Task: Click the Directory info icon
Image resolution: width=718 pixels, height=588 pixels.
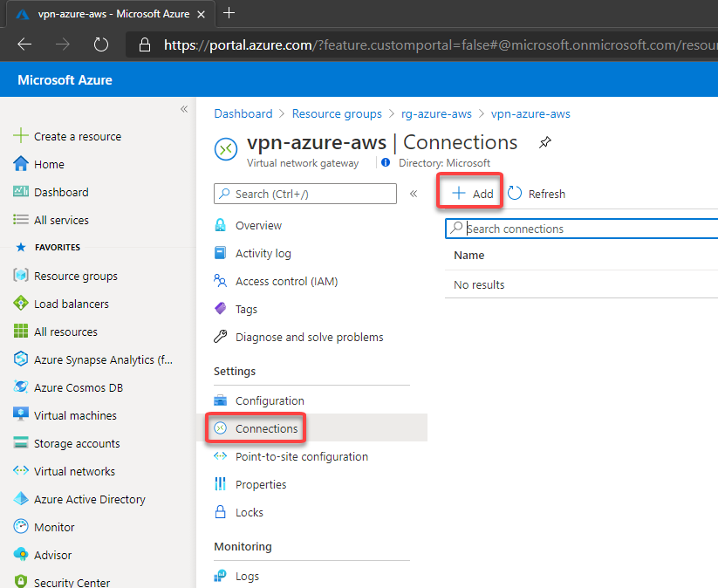Action: coord(386,162)
